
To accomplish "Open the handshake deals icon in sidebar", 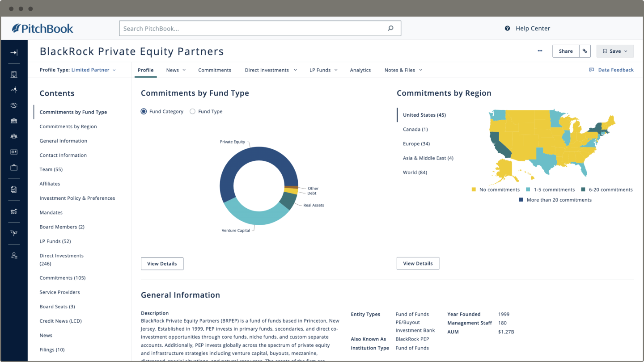I will tap(14, 105).
